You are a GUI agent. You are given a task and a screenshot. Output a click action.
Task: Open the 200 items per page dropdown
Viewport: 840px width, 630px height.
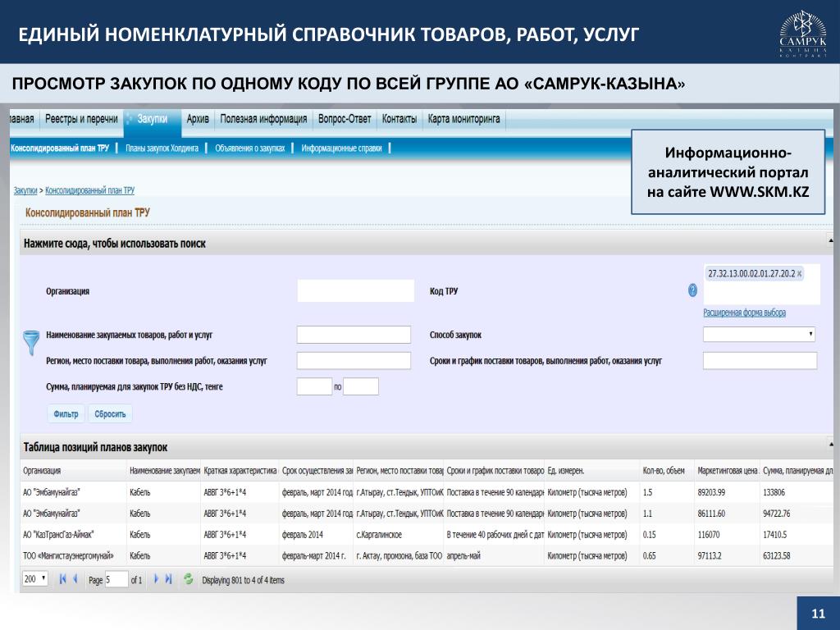tap(35, 578)
